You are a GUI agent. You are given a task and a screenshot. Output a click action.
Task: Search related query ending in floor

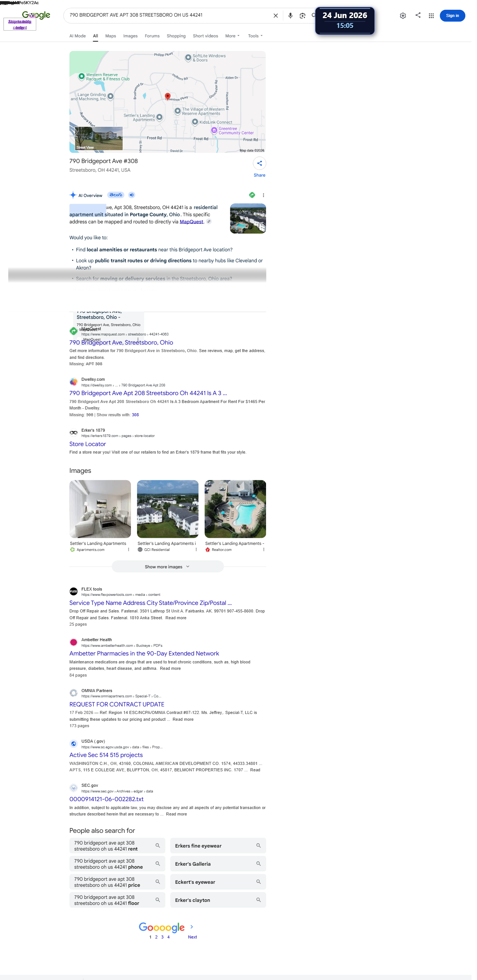click(x=118, y=910)
